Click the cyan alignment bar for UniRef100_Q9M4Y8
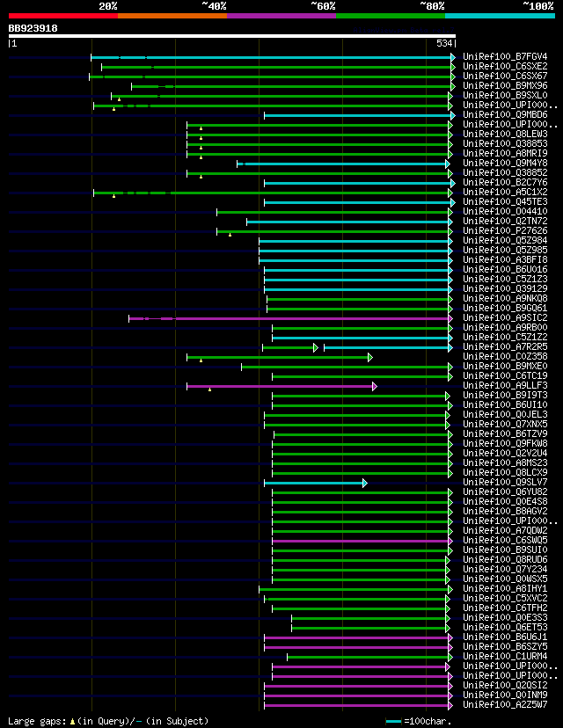Screen dimensions: 563x728 (344, 164)
